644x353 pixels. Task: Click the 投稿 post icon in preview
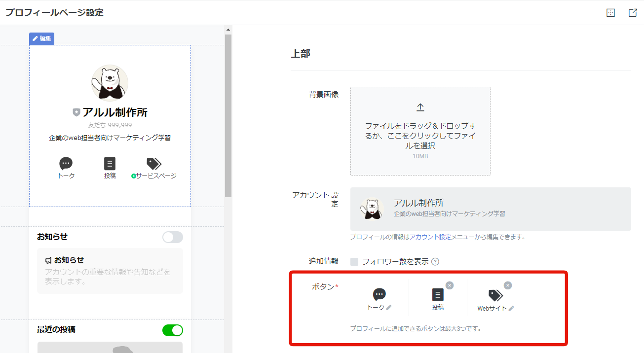[110, 164]
